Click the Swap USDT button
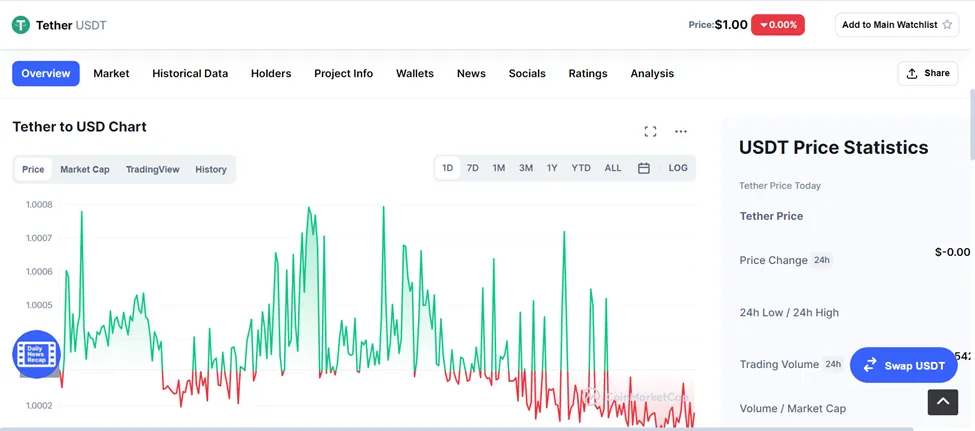The width and height of the screenshot is (975, 431). (903, 365)
